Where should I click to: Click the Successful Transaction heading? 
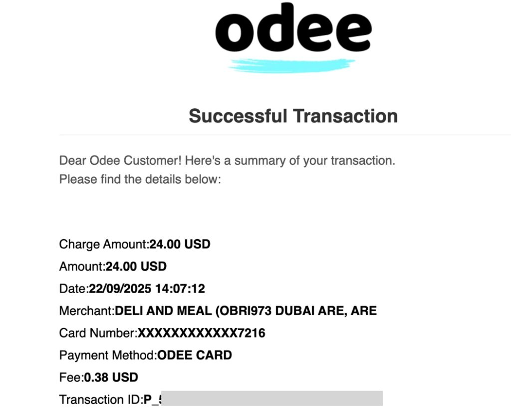(293, 116)
